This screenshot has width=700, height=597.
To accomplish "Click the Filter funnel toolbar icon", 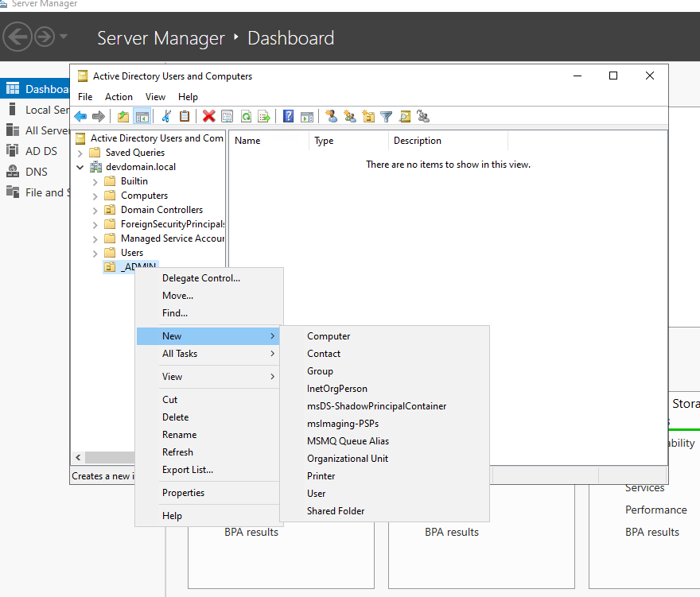I will 386,116.
